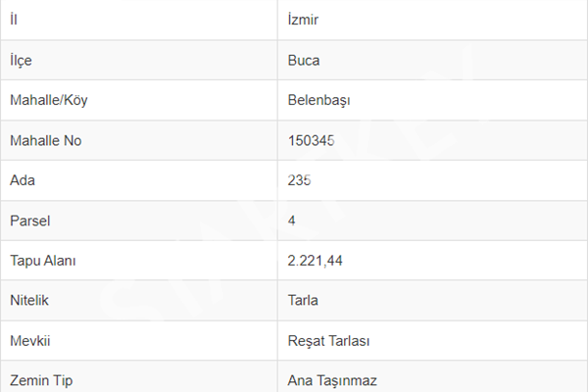Click the Nitelik row label

click(x=29, y=301)
